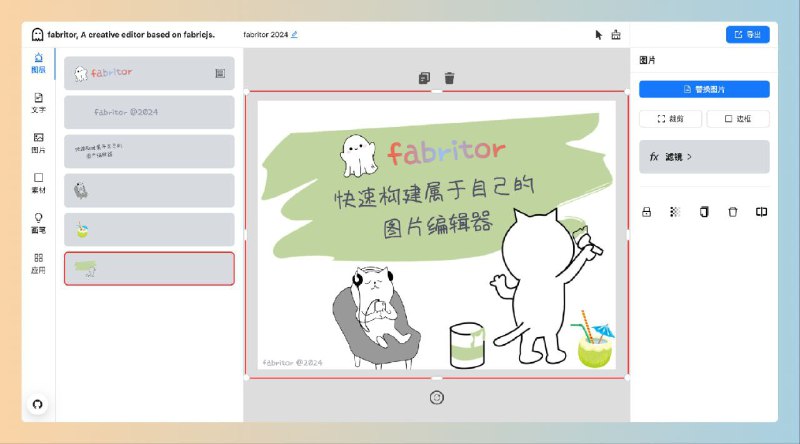This screenshot has height=444, width=800.
Task: Click the paint bucket on canvas
Action: [467, 346]
